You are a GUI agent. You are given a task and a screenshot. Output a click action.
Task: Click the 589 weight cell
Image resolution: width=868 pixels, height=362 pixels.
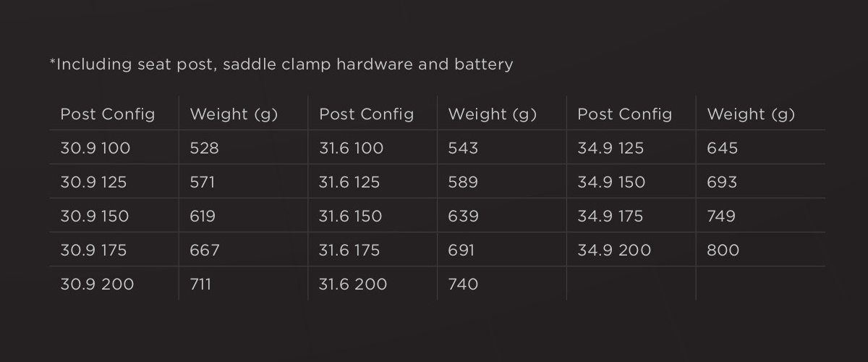point(463,182)
